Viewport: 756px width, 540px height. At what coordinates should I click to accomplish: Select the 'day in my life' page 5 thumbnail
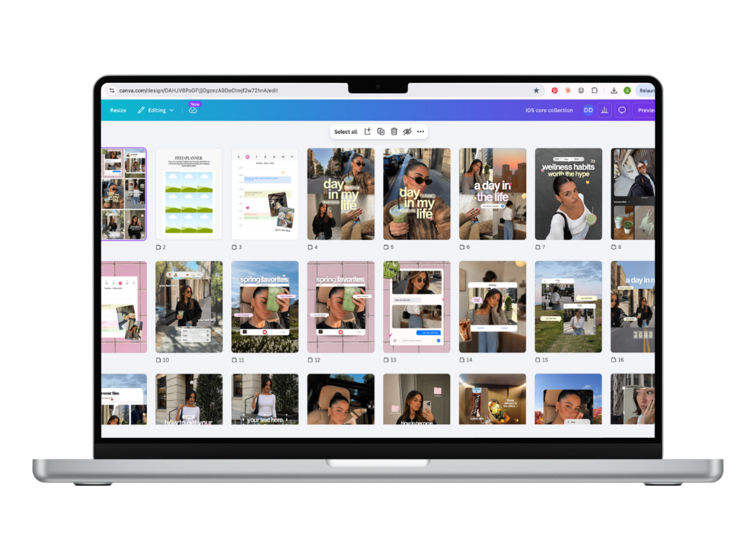click(x=417, y=194)
